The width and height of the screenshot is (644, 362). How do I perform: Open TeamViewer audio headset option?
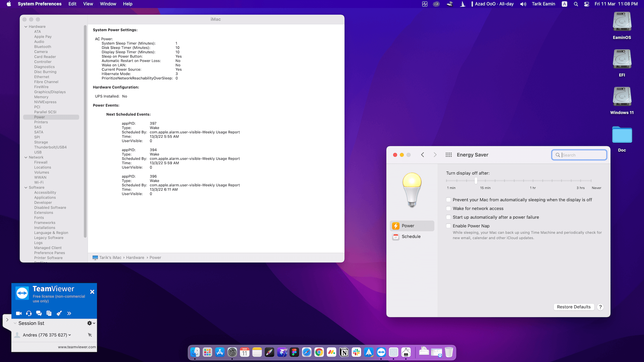[x=29, y=313]
